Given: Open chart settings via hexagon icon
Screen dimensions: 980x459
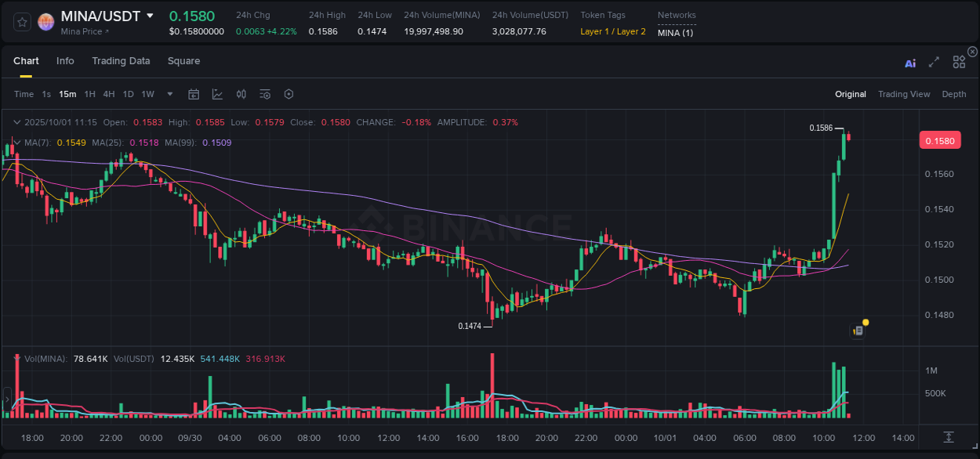Looking at the screenshot, I should click(x=289, y=94).
